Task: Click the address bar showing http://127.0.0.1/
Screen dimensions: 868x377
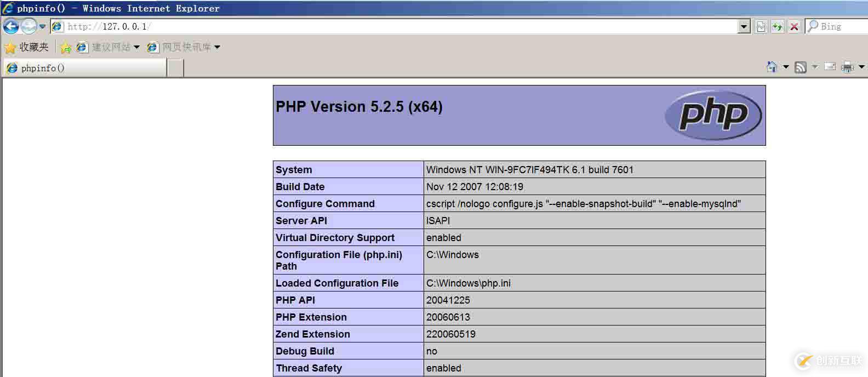Action: coord(393,26)
